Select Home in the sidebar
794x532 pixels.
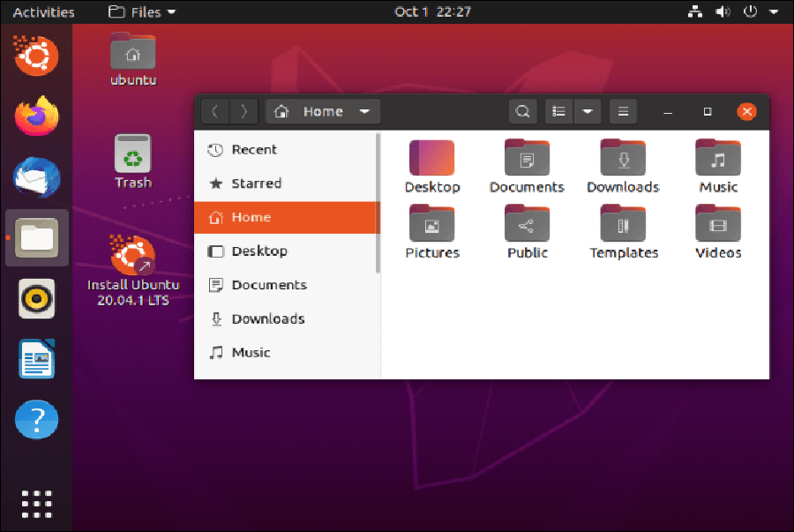coord(287,217)
